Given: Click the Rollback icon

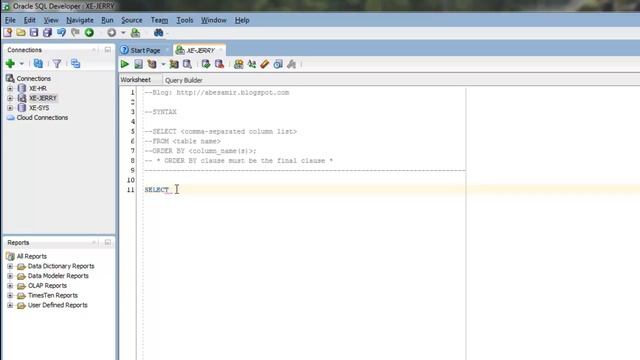Looking at the screenshot, I should click(219, 64).
